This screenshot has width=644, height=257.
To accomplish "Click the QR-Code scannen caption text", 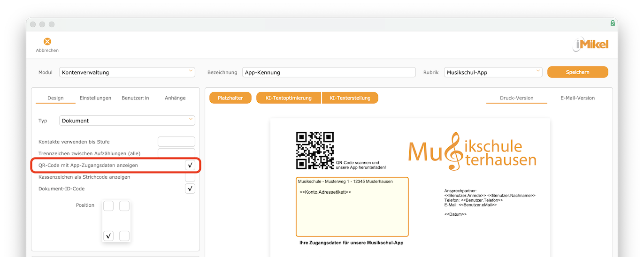I will [x=361, y=165].
